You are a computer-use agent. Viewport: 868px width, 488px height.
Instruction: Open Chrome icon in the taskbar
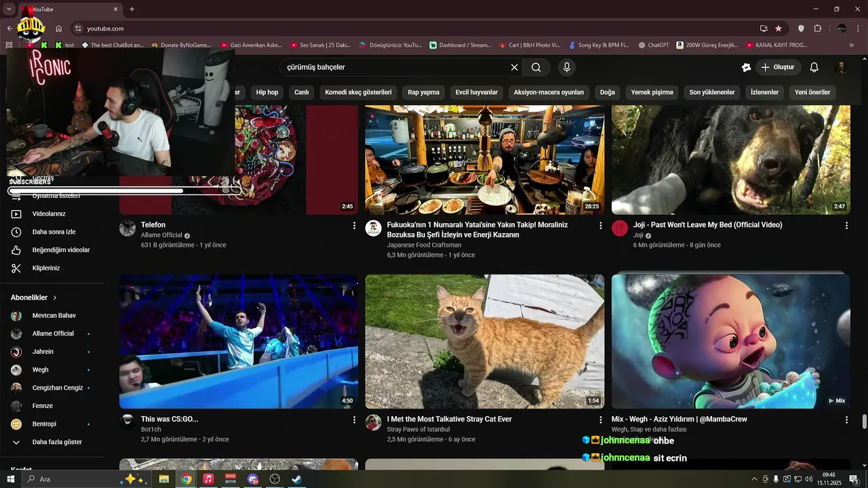click(186, 479)
